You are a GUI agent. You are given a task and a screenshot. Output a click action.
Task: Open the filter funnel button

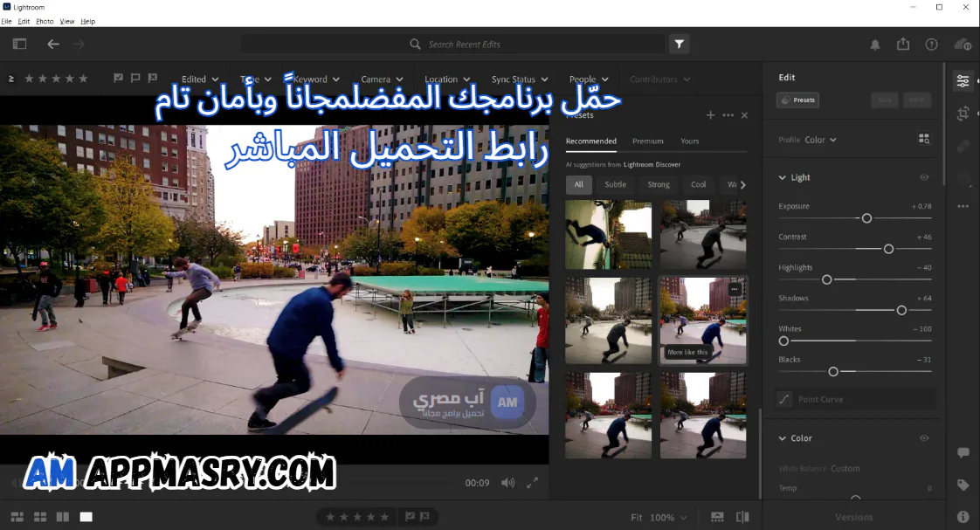(680, 44)
